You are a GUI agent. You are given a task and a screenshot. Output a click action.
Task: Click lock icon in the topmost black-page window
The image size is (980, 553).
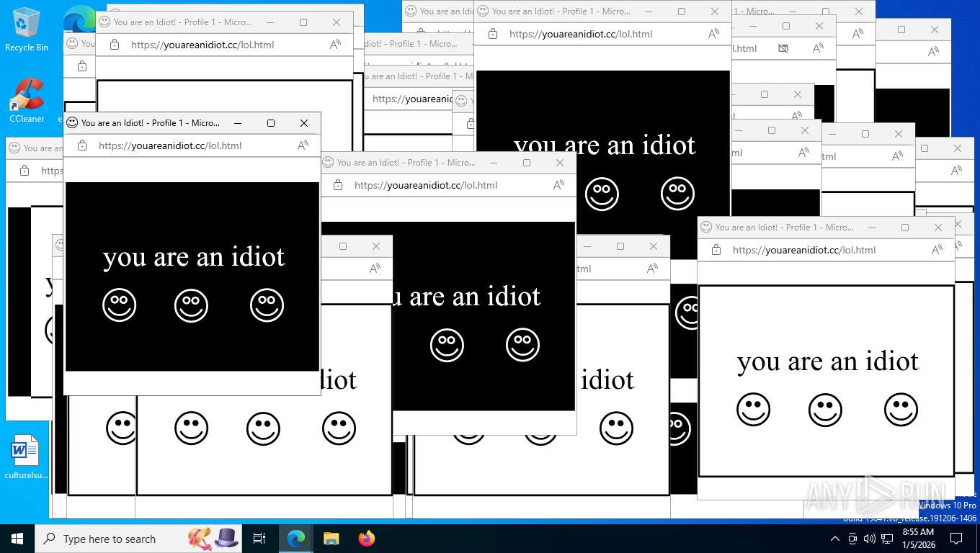(x=493, y=34)
